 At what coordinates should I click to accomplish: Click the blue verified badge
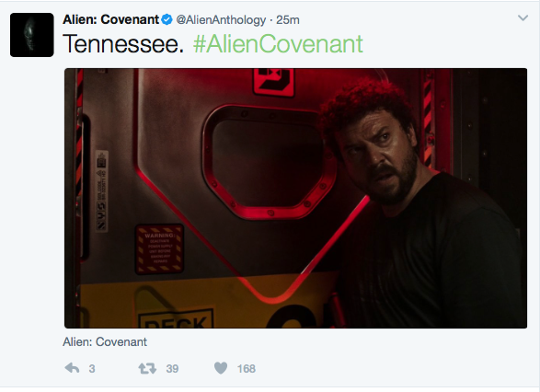[x=167, y=19]
